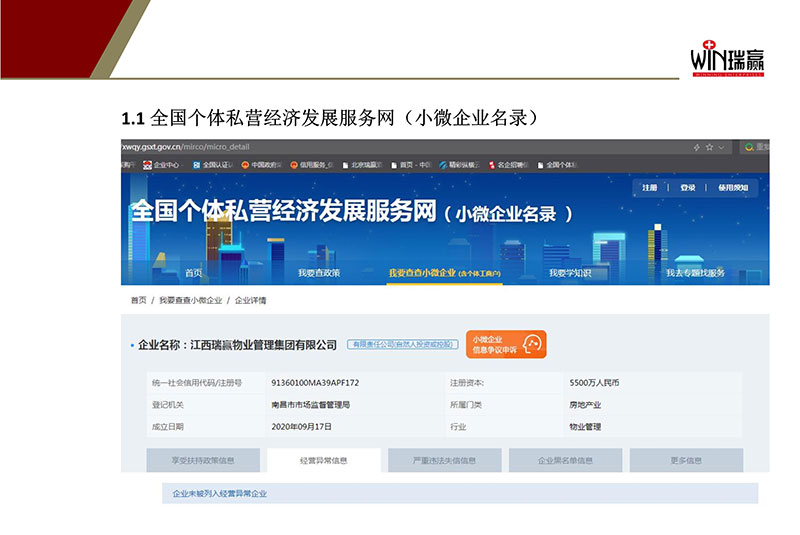This screenshot has width=800, height=535.
Task: Click the green search engine icon
Action: [x=749, y=147]
